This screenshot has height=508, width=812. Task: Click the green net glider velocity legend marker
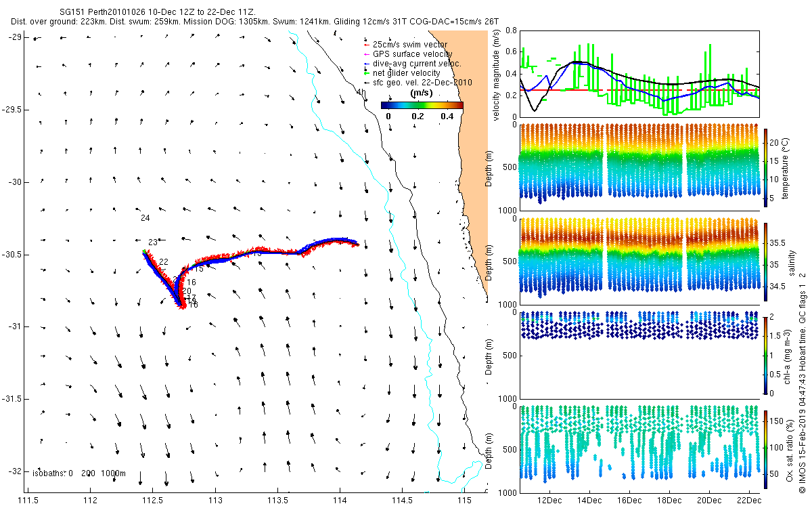click(366, 73)
